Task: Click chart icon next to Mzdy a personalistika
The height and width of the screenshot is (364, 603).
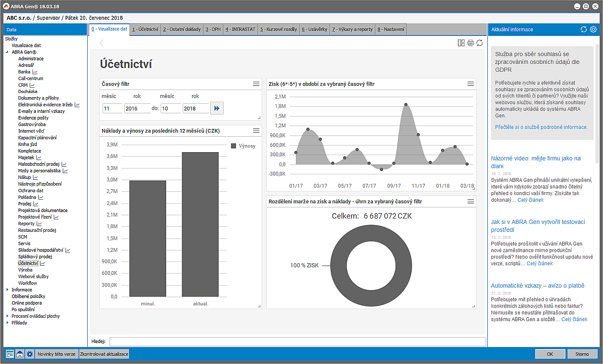Action: (x=65, y=171)
